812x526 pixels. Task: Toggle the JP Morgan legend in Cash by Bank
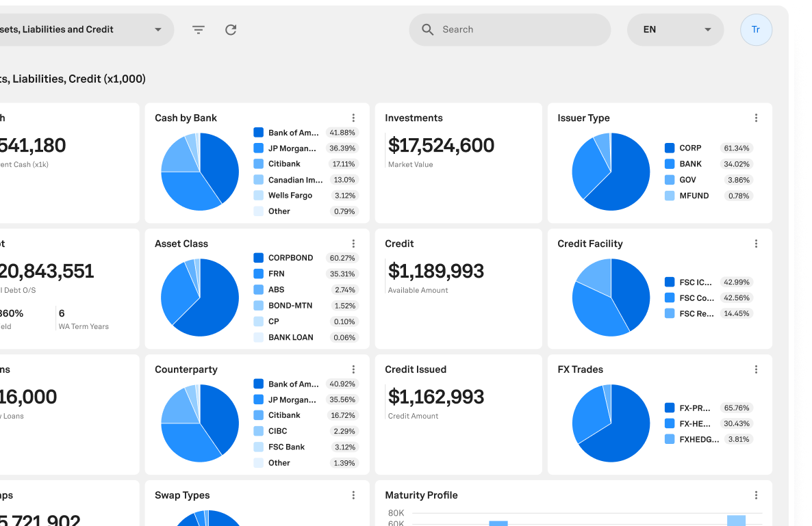292,148
